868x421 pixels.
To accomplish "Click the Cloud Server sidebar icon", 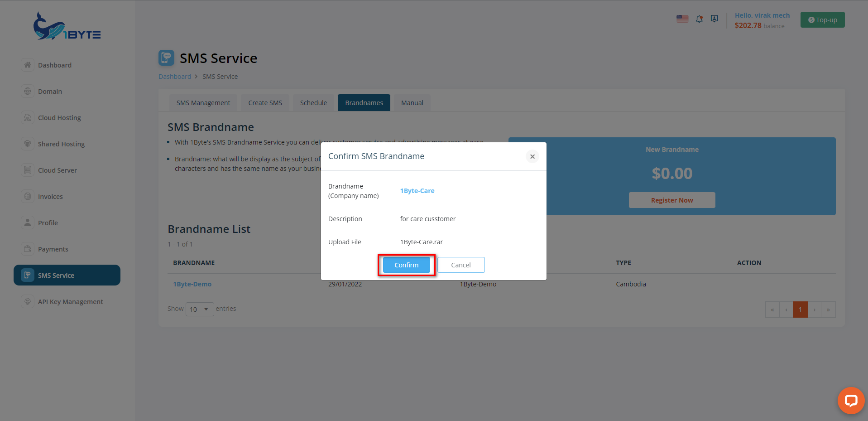I will [28, 170].
